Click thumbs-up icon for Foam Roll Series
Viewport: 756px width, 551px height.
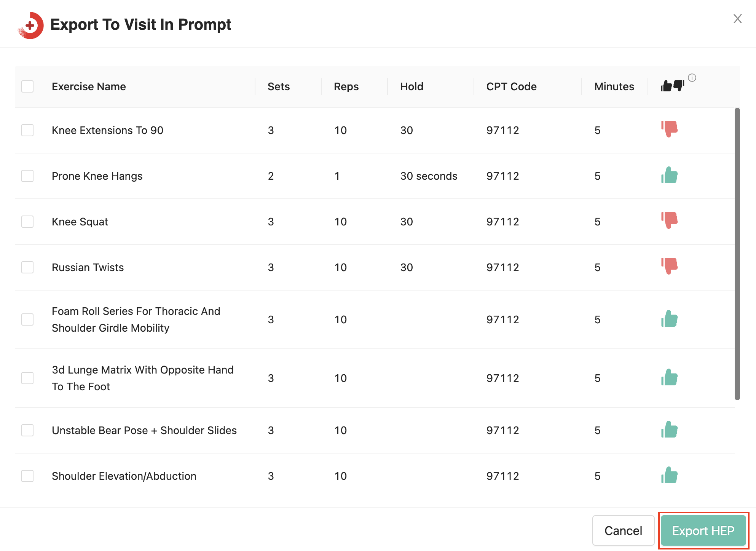[x=669, y=319]
